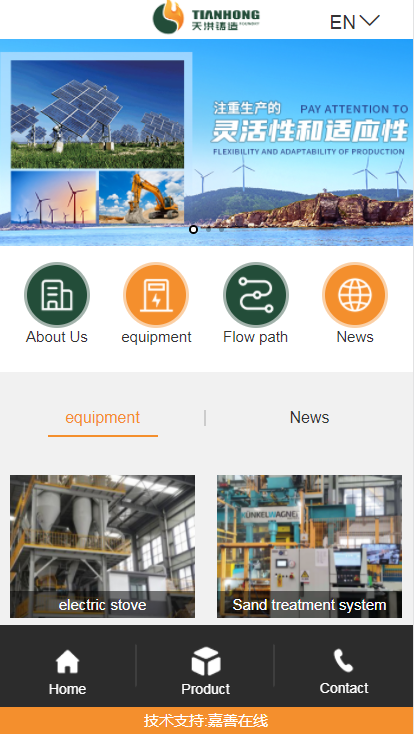The height and width of the screenshot is (734, 414).
Task: Open the Flow path route icon
Action: (256, 294)
